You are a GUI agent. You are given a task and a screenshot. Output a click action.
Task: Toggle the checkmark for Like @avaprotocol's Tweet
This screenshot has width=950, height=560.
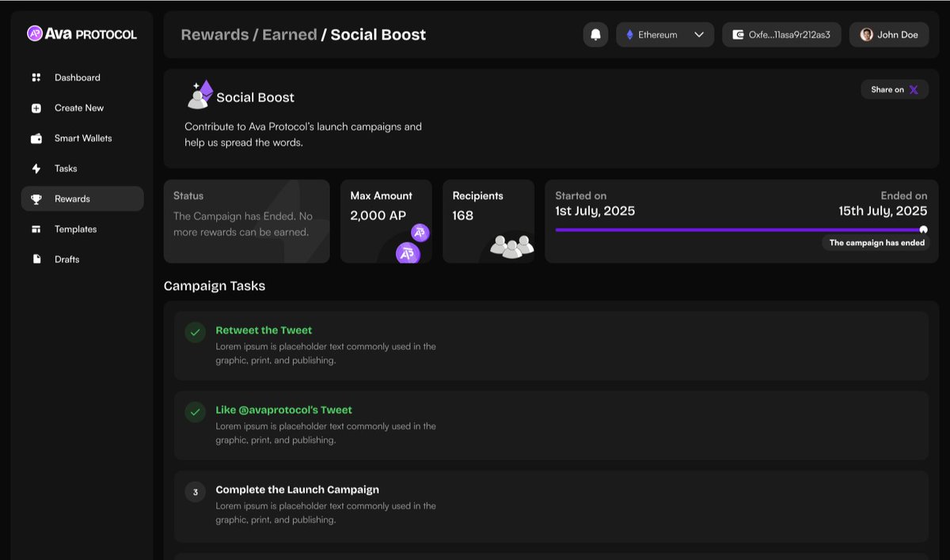click(x=196, y=412)
